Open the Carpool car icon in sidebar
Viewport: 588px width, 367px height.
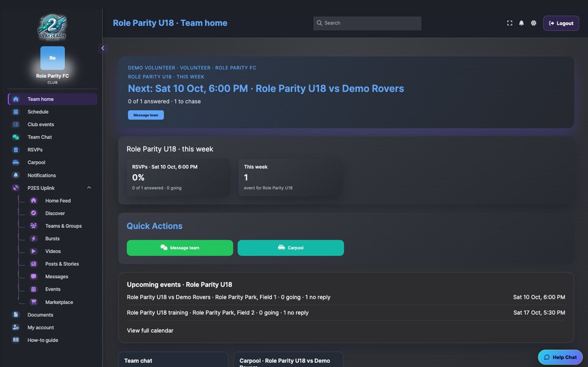point(16,162)
